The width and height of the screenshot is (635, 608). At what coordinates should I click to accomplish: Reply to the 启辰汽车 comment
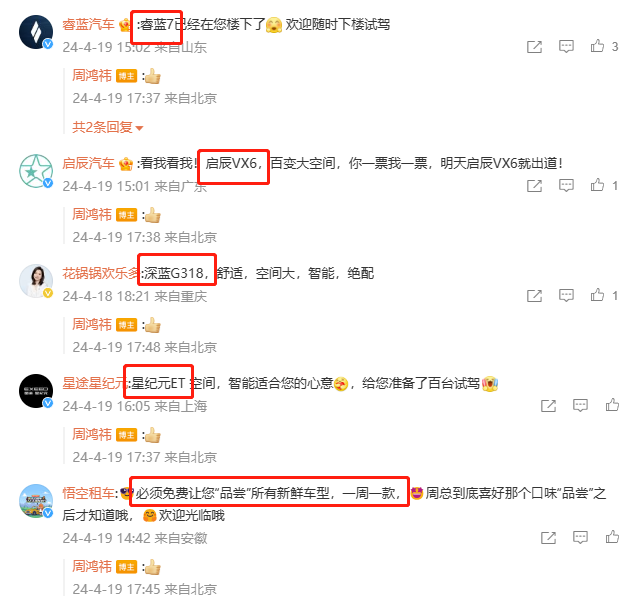(x=566, y=186)
